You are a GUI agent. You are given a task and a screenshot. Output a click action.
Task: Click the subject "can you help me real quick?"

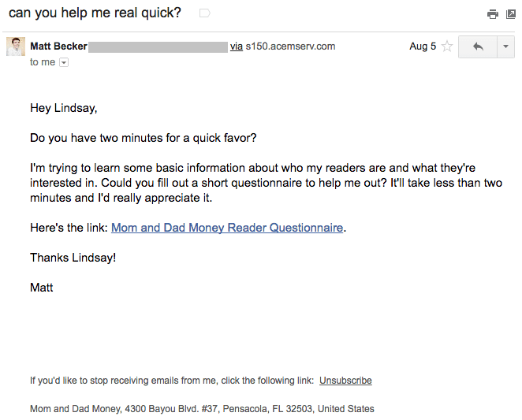point(95,13)
